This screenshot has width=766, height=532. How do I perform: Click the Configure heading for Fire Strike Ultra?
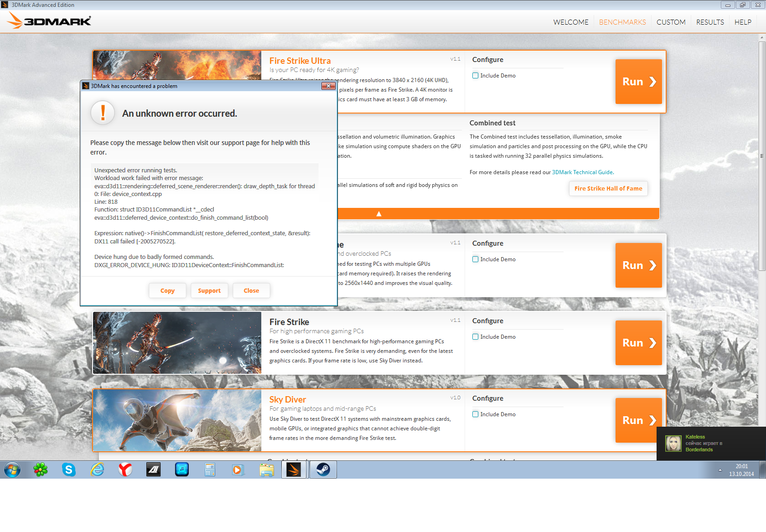(488, 60)
